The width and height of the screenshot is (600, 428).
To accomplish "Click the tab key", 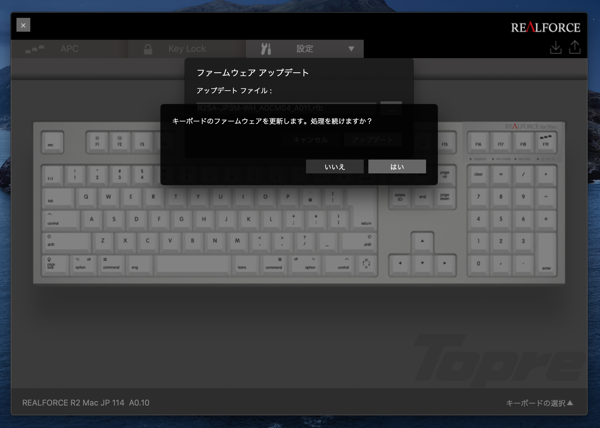I will pos(58,197).
